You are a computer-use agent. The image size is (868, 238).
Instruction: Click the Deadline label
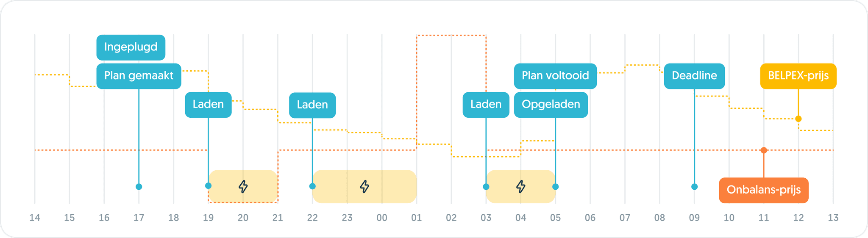click(x=694, y=76)
